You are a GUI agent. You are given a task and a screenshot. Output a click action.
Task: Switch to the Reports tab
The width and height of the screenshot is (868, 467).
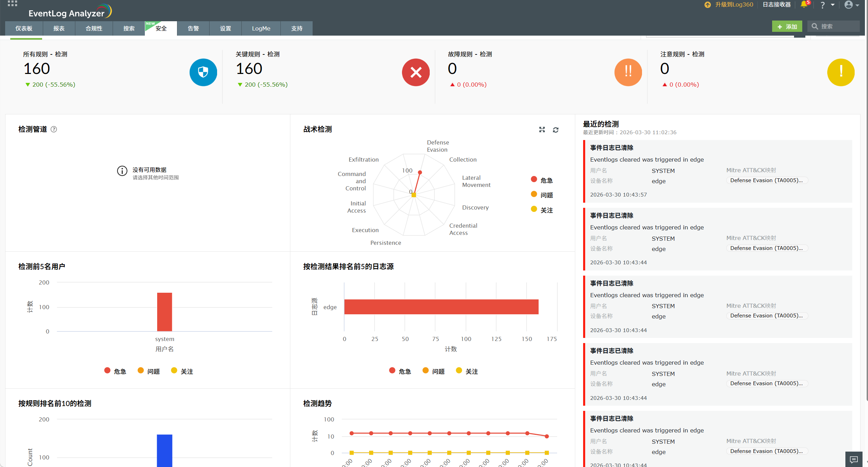[x=59, y=28]
